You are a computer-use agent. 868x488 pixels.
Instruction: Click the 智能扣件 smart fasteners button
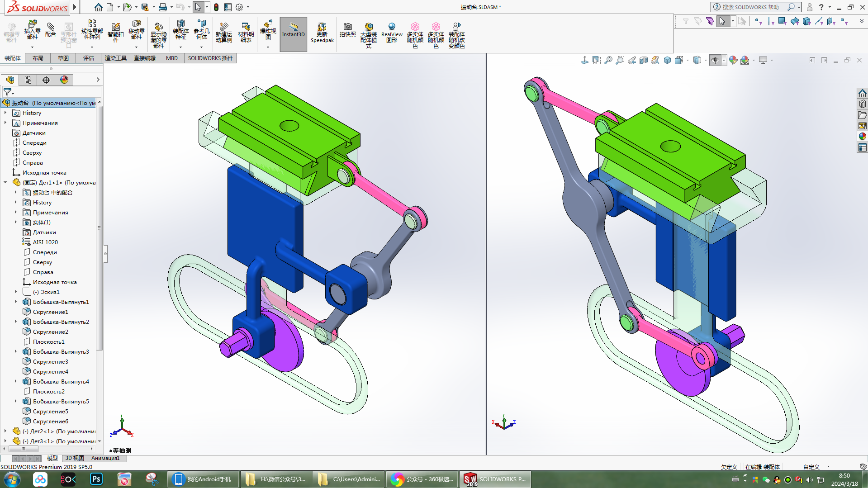[116, 33]
